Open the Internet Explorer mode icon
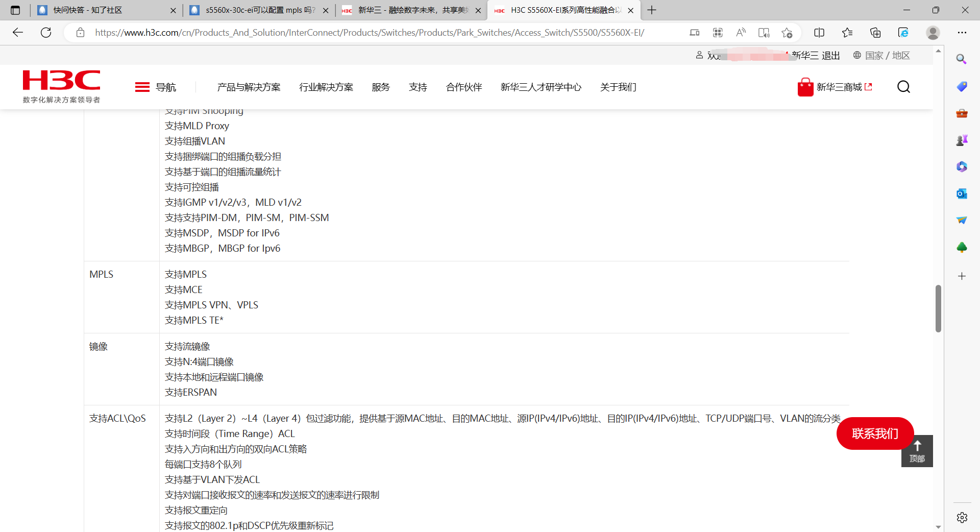 (903, 33)
